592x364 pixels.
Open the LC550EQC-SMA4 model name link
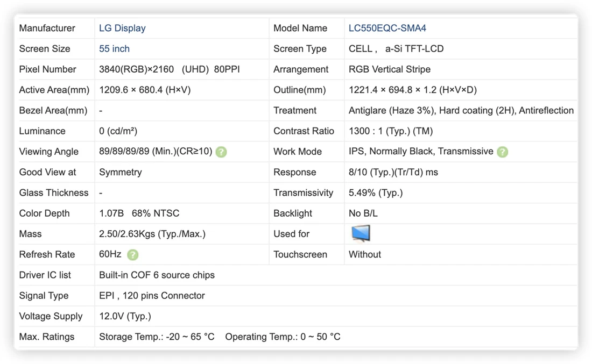pyautogui.click(x=387, y=28)
